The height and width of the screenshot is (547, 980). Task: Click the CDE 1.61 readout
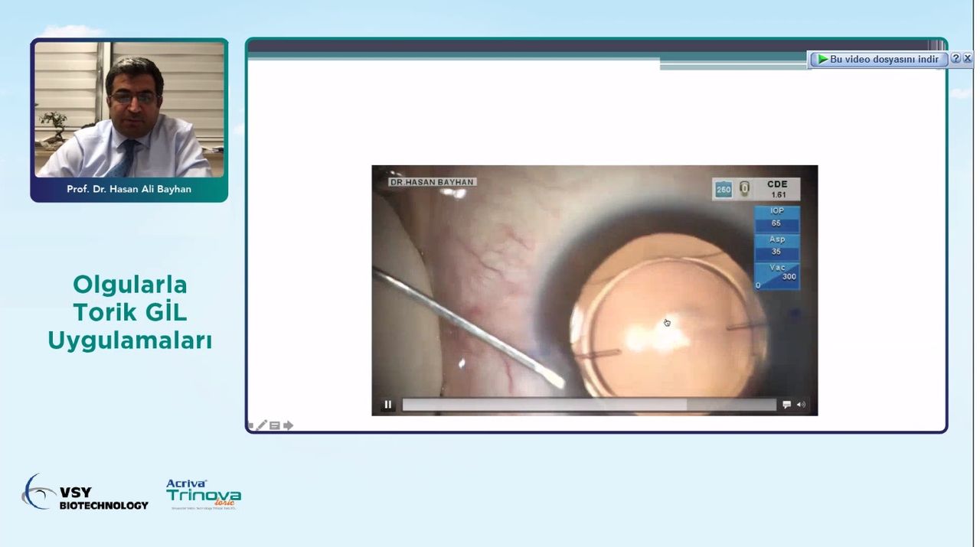pyautogui.click(x=777, y=189)
